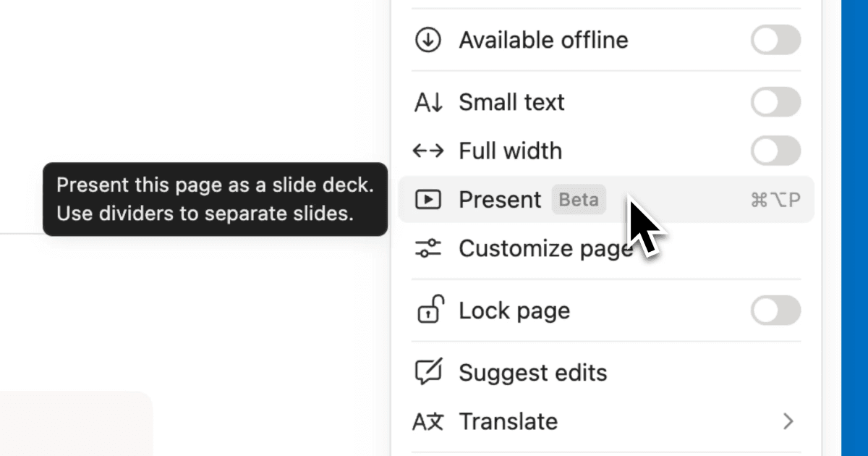Click the slide deck tooltip text

[x=215, y=199]
